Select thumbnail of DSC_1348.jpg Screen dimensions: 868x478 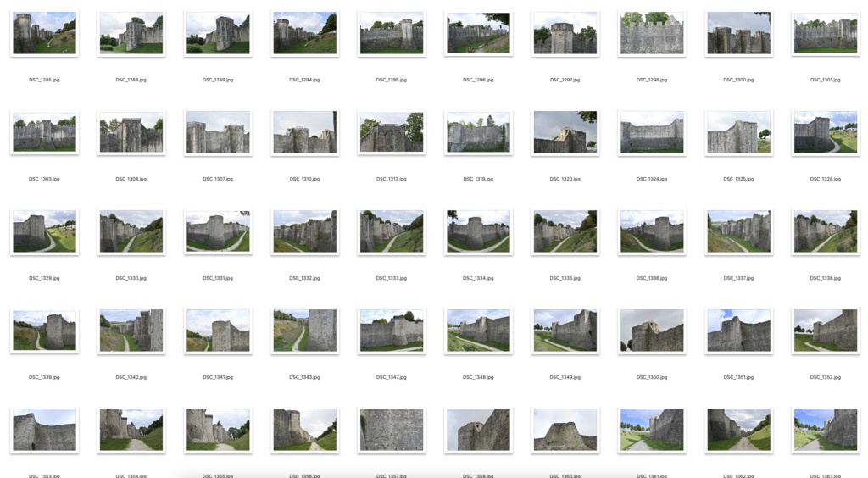[x=478, y=331]
